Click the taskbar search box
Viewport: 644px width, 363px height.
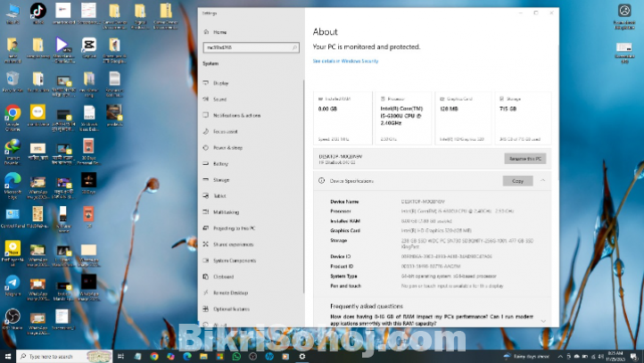[x=64, y=357]
